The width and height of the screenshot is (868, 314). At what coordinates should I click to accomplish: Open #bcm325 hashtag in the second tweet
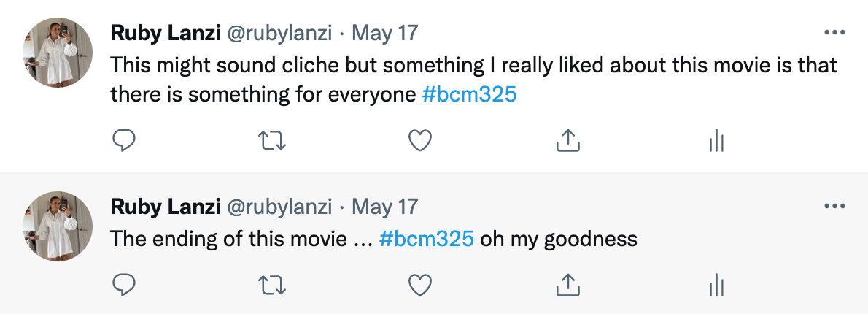427,239
